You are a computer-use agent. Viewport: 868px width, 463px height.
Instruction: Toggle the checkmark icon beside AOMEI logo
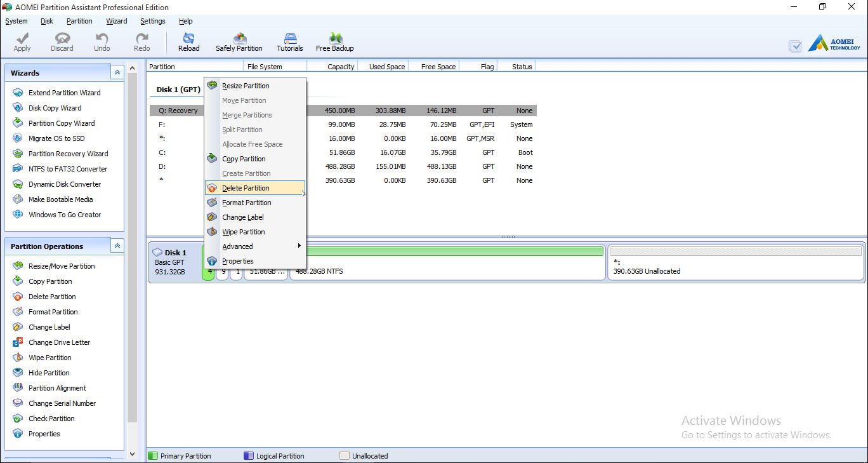pyautogui.click(x=795, y=46)
